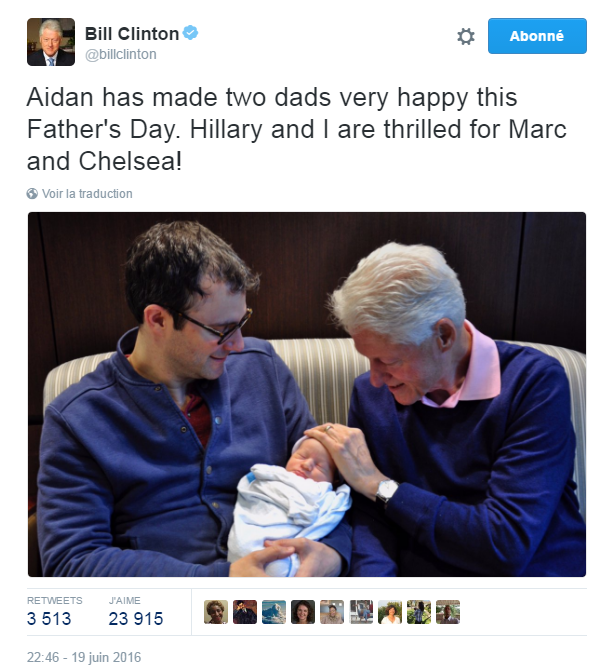Open the fourth liker avatar in the row

pos(303,612)
